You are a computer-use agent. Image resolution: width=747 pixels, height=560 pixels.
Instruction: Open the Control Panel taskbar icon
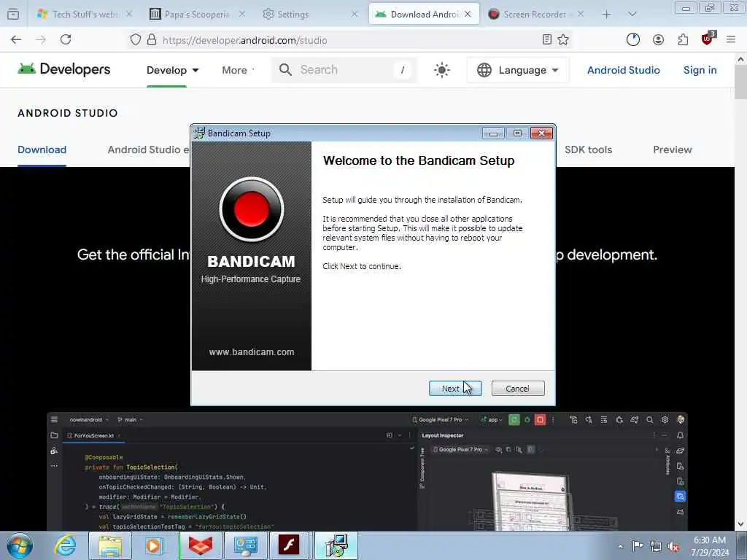pyautogui.click(x=245, y=545)
